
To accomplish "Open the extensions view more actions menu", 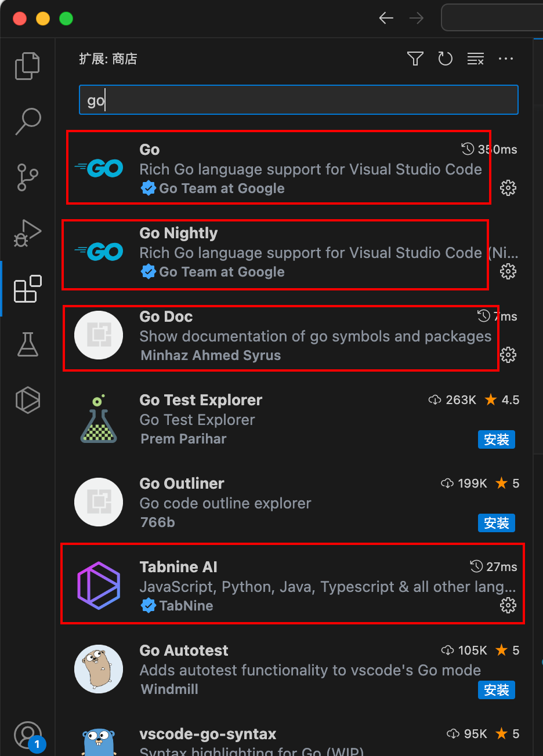I will (x=506, y=59).
